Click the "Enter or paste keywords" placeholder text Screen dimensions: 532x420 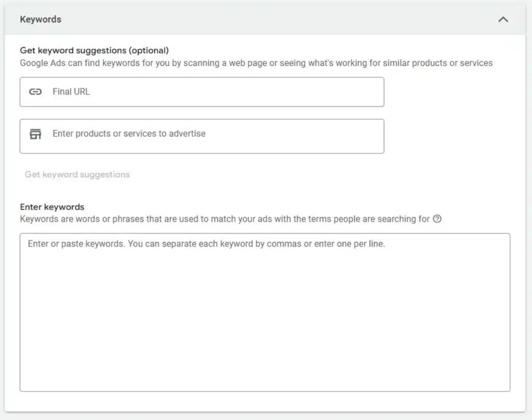tap(206, 244)
